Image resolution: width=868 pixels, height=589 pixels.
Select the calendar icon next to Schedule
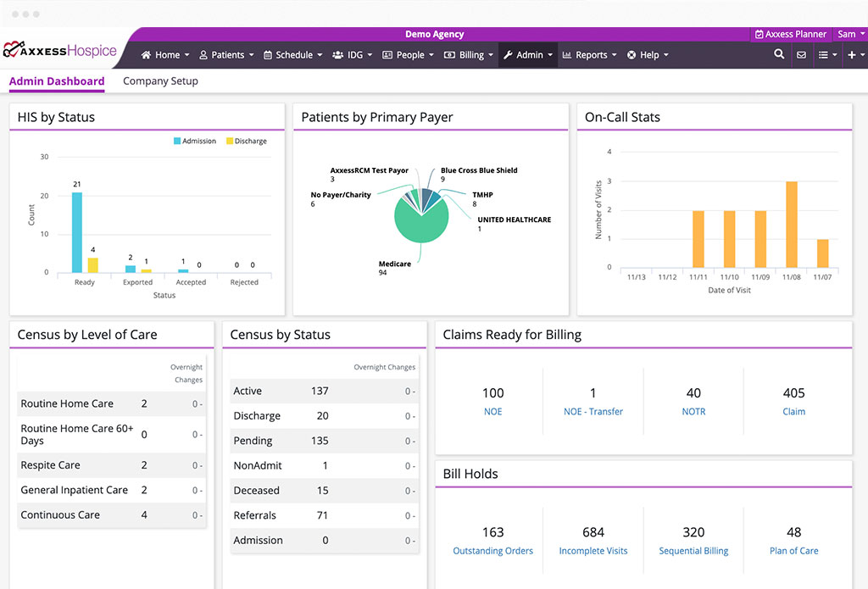pyautogui.click(x=269, y=54)
